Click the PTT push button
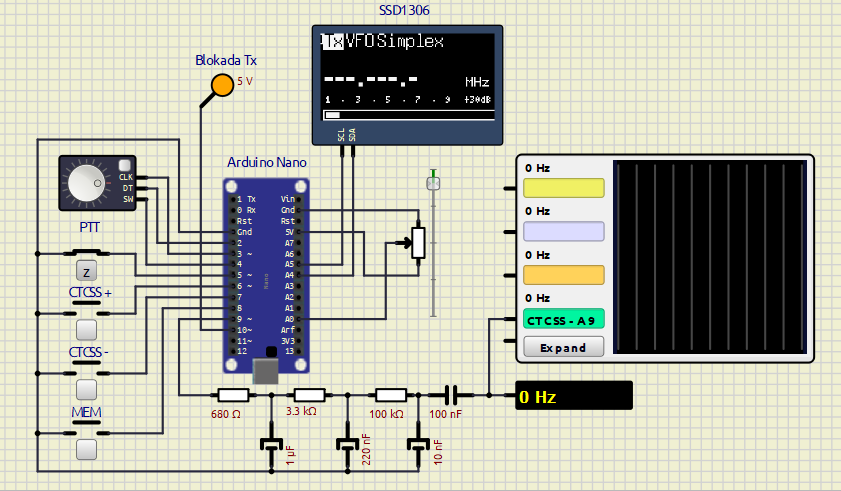This screenshot has height=491, width=841. 86,271
